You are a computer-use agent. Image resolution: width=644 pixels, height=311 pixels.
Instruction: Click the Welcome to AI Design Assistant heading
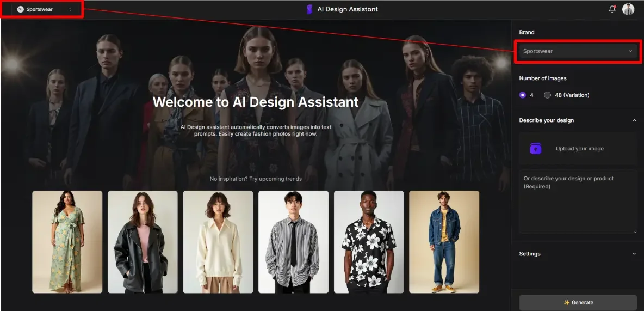256,102
